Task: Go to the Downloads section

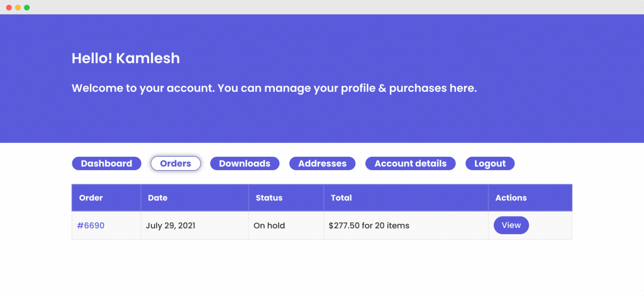Action: pyautogui.click(x=245, y=164)
